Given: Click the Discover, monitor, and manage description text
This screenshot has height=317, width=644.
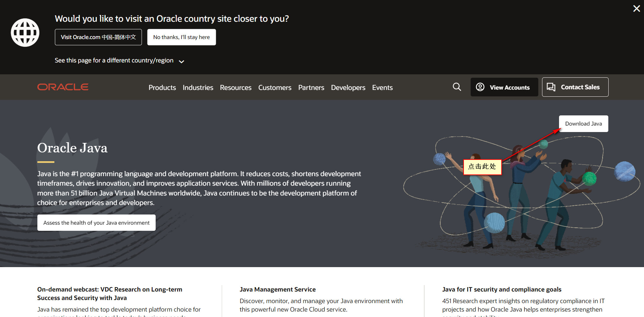Looking at the screenshot, I should (321, 305).
